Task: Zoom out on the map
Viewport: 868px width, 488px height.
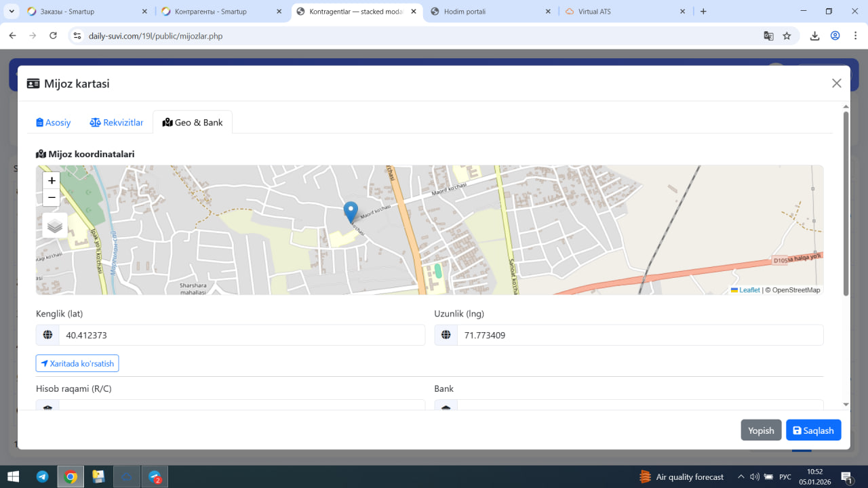Action: (52, 198)
